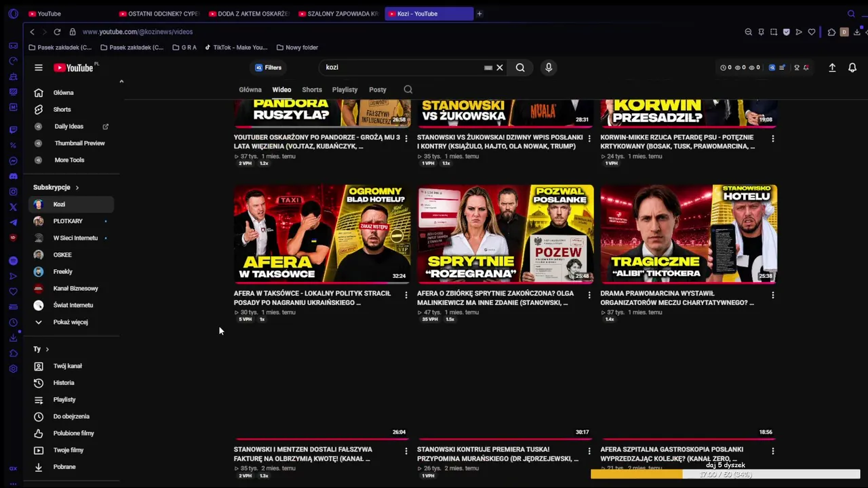
Task: Open the SPRYTNIE "ROZEGRANA" video thumbnail
Action: pyautogui.click(x=505, y=234)
